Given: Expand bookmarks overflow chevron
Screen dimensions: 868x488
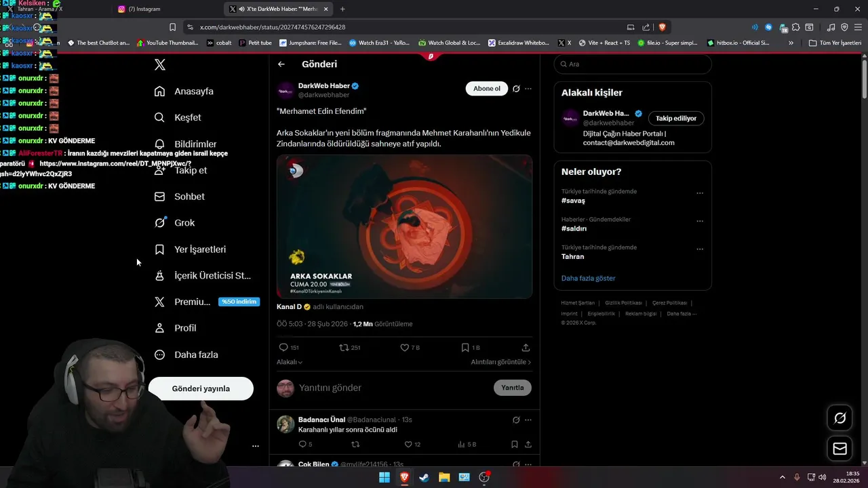Looking at the screenshot, I should click(791, 43).
